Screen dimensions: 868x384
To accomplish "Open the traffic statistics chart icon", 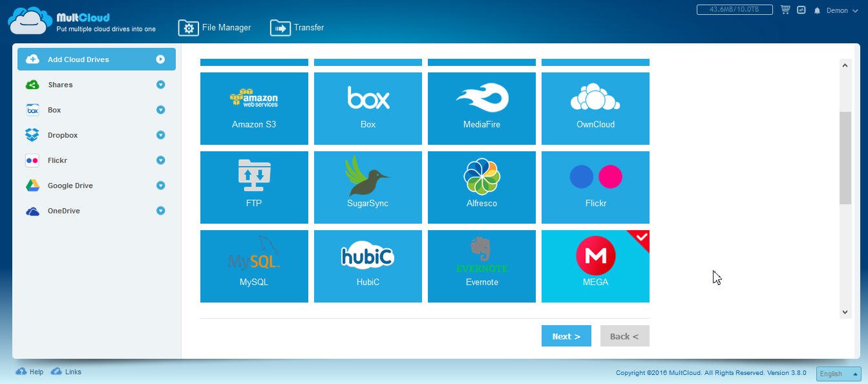I will (801, 10).
